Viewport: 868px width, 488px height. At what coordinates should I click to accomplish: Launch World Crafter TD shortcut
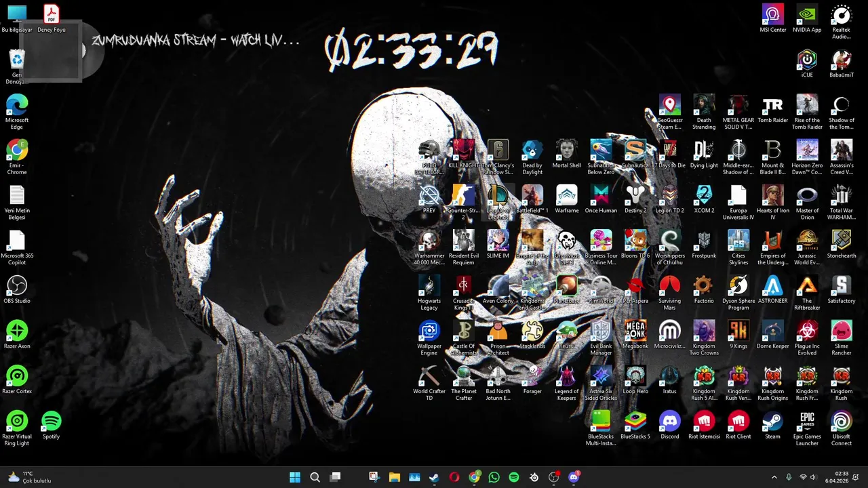[429, 383]
